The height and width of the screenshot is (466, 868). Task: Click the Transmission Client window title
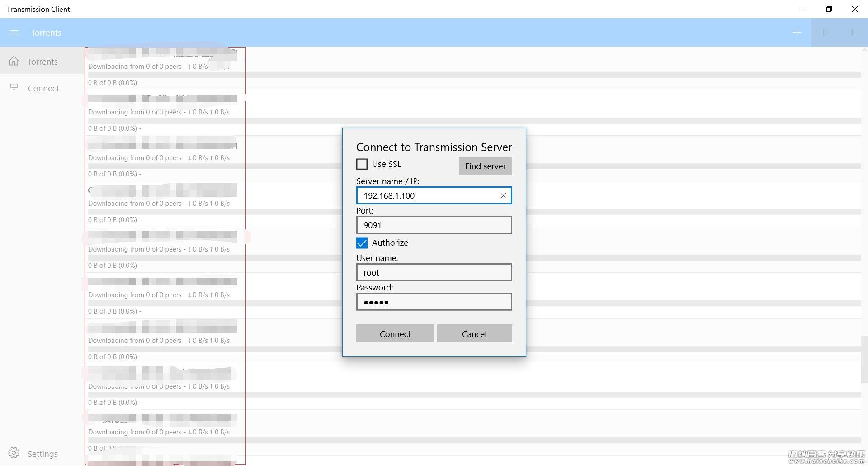(38, 9)
